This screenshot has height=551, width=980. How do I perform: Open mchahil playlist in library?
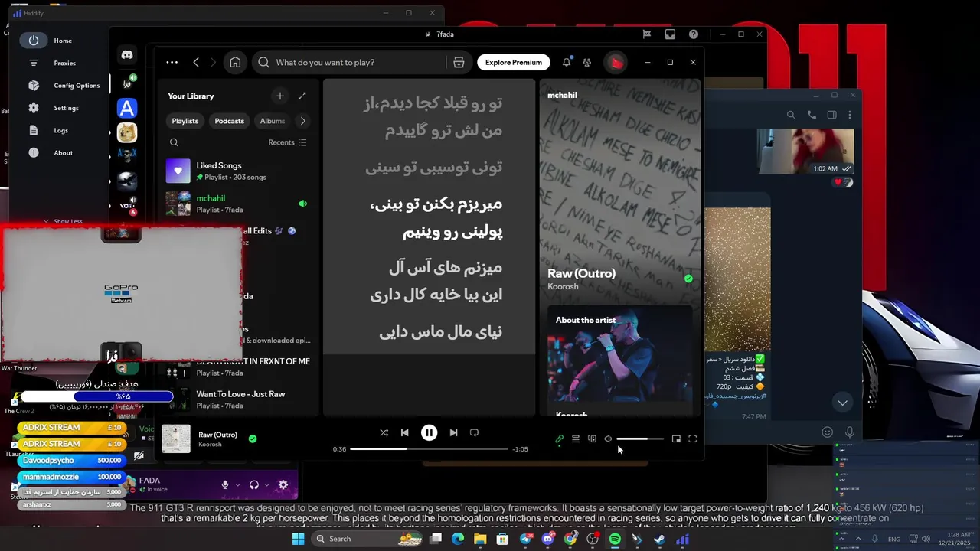237,204
